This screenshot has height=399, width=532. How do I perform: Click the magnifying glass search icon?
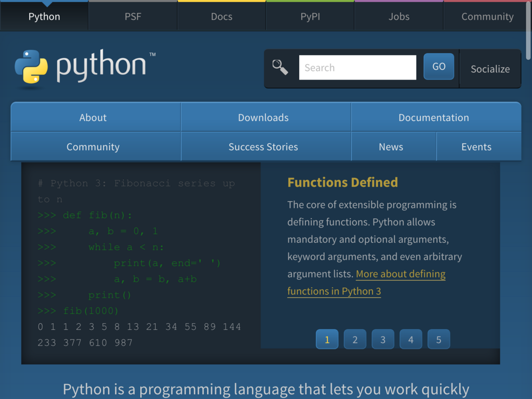(x=280, y=66)
